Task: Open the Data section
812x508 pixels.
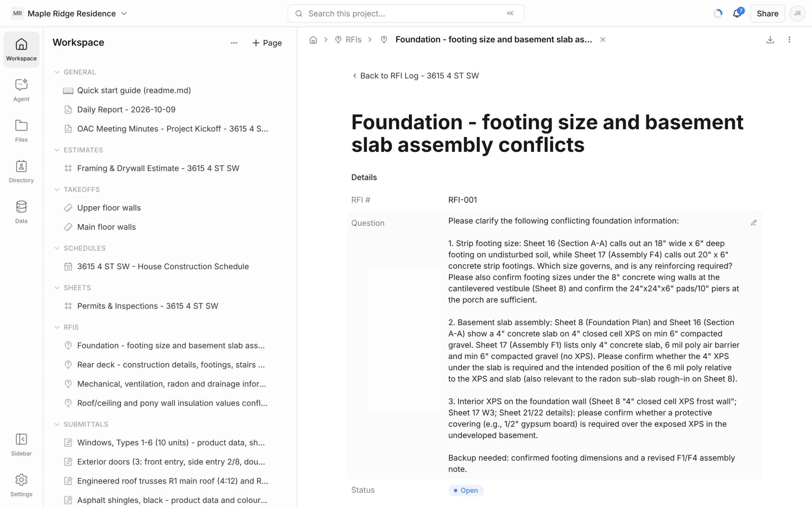Action: [x=21, y=212]
